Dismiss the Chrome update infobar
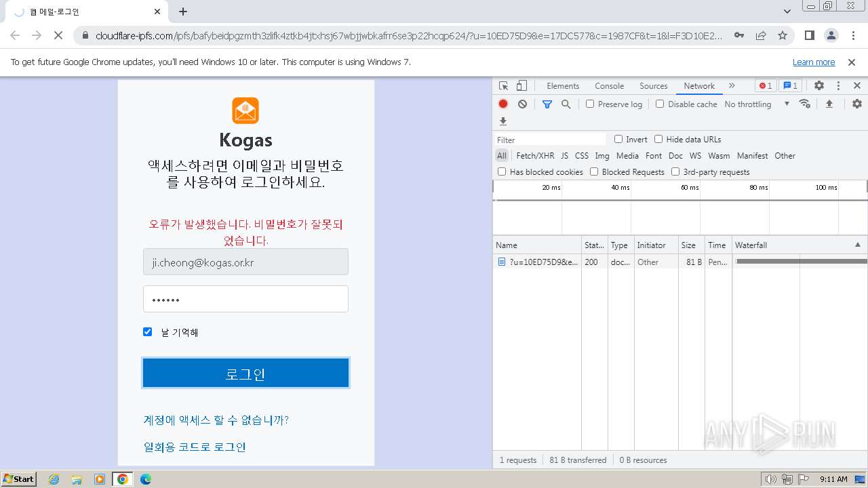 (852, 62)
